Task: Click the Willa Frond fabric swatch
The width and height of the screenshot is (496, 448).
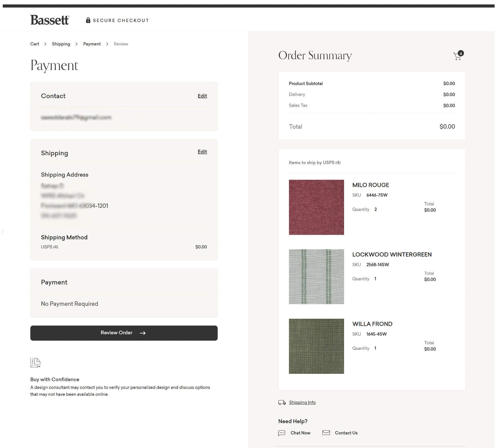Action: (316, 346)
